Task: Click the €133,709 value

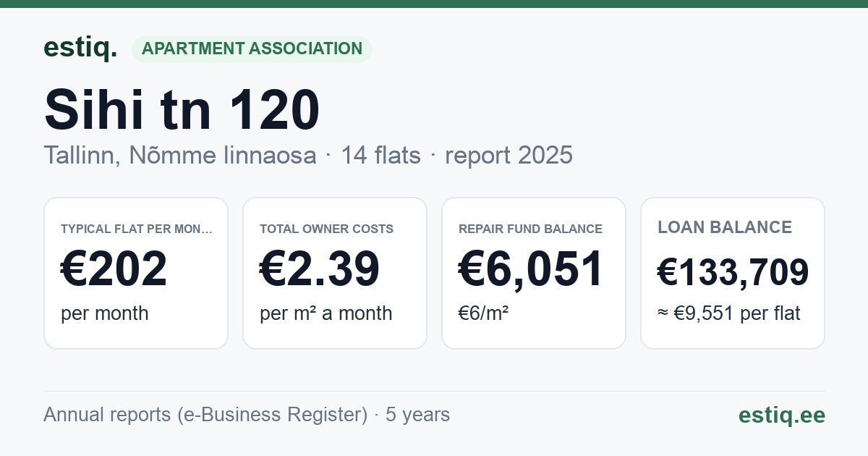Action: 733,272
